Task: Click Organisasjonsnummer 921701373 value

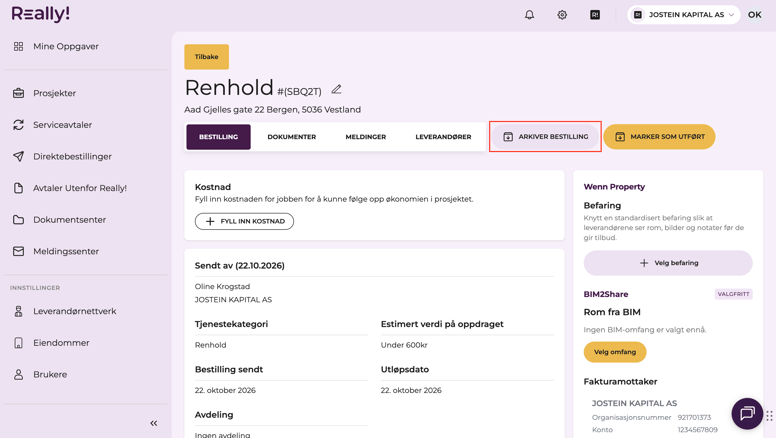Action: pos(694,417)
